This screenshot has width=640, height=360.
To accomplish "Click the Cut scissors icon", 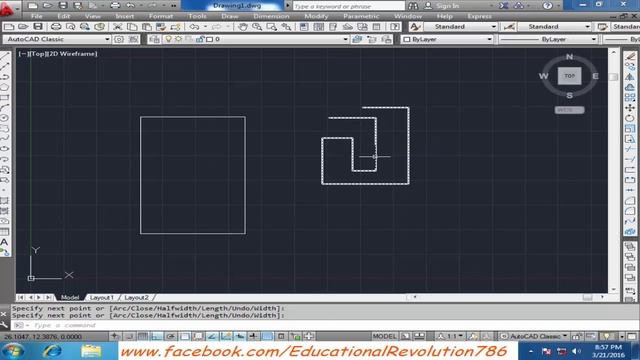I will 118,27.
